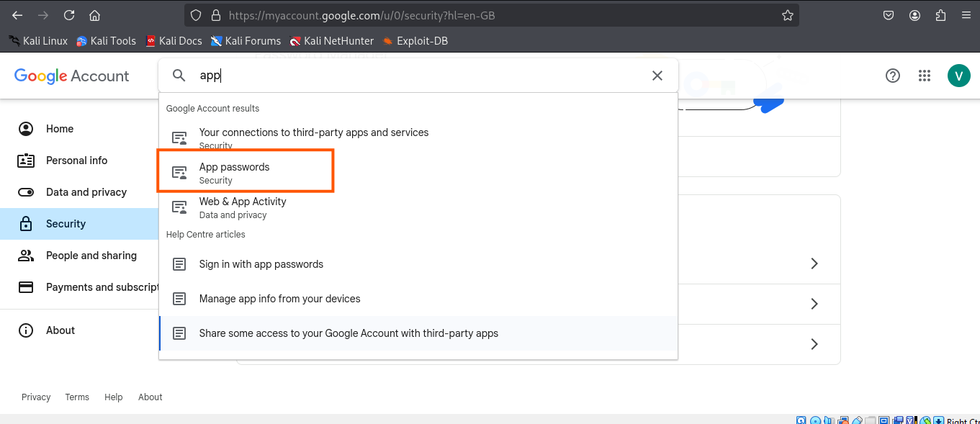Screen dimensions: 980x424
Task: Click the search field containing 'app'
Action: tap(418, 76)
